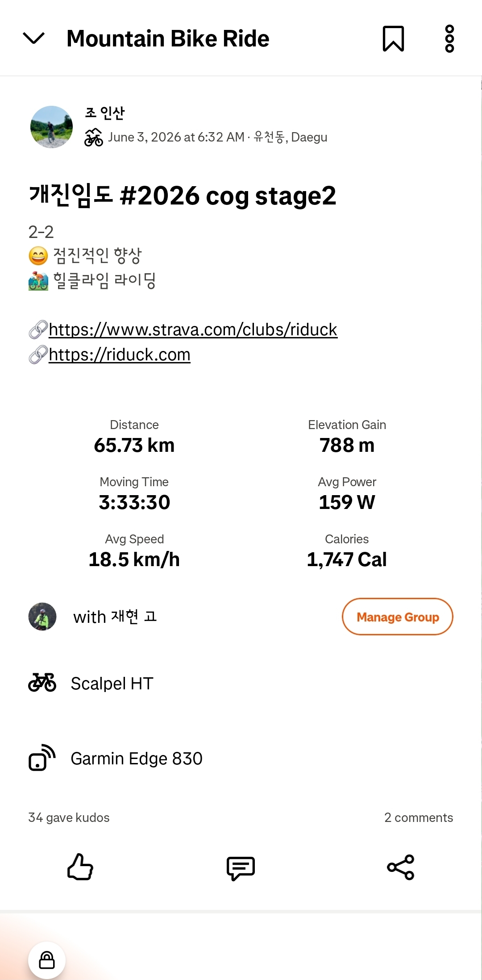The image size is (482, 980).
Task: Open the athlete's profile photo
Action: coord(51,127)
